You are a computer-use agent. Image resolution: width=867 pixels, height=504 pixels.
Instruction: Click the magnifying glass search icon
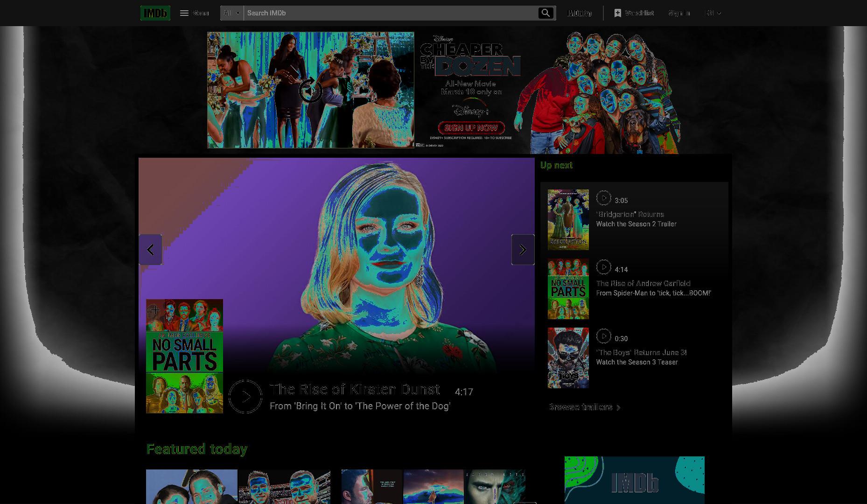545,13
